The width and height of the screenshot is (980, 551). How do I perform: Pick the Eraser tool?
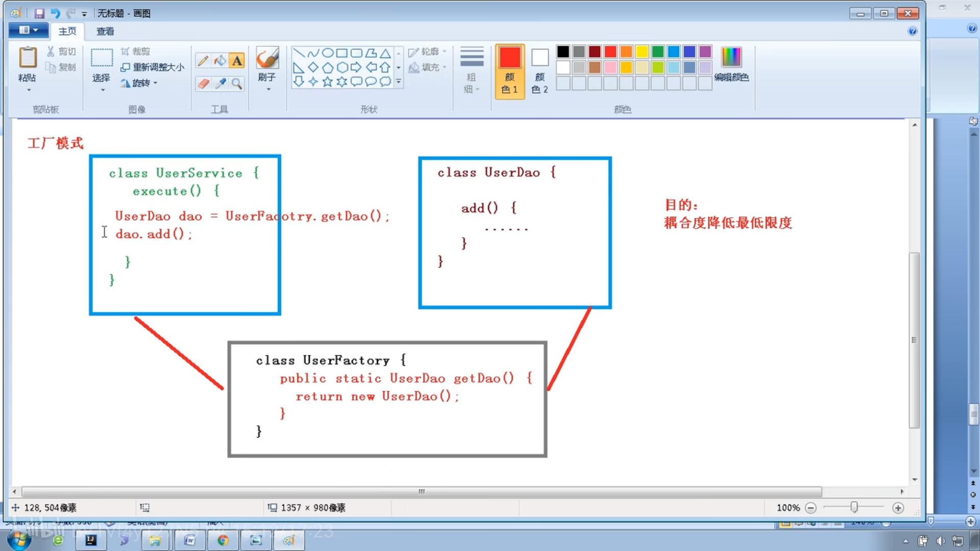pos(203,83)
